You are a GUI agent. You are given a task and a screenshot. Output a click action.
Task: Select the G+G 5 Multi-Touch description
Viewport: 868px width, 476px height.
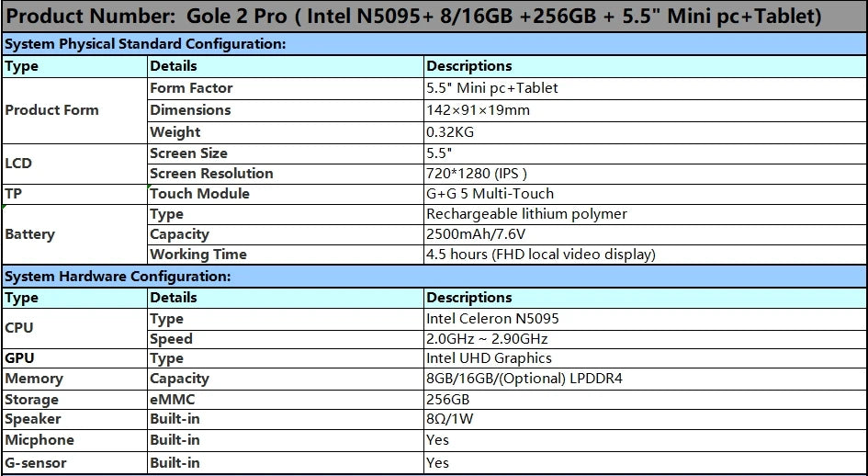coord(490,194)
